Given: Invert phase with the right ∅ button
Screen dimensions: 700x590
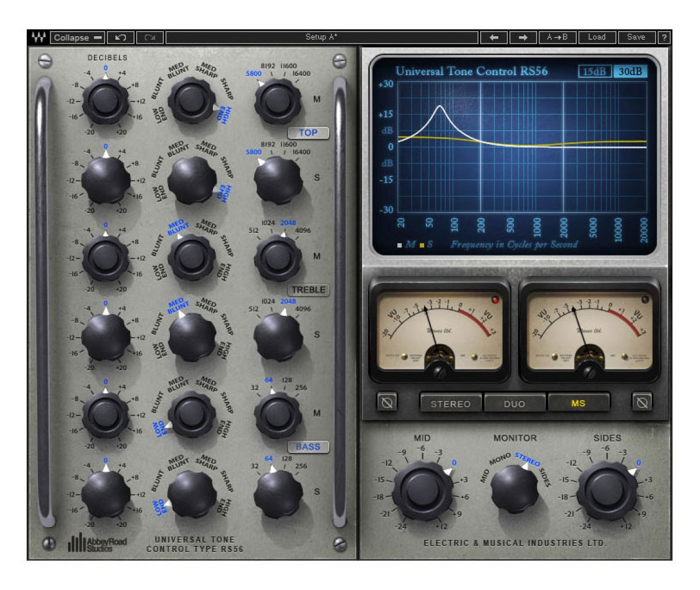Looking at the screenshot, I should 642,402.
